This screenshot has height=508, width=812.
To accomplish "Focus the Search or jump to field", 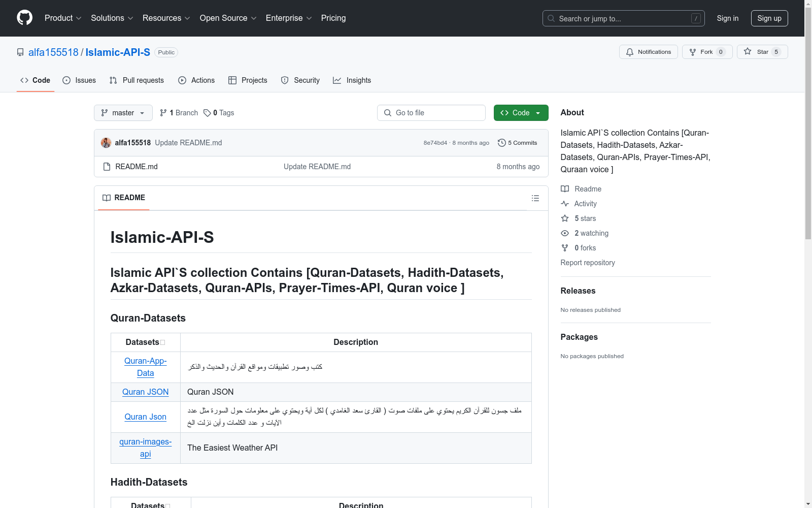I will 624,18.
